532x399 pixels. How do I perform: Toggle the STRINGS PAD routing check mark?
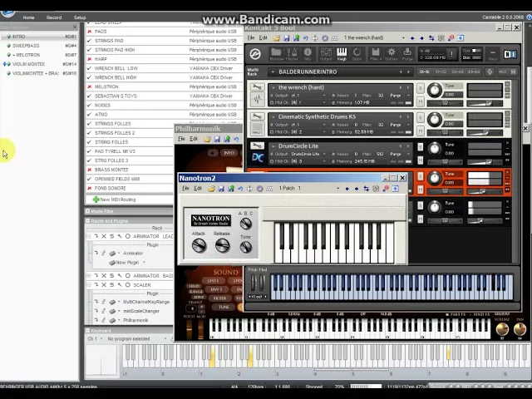click(89, 41)
